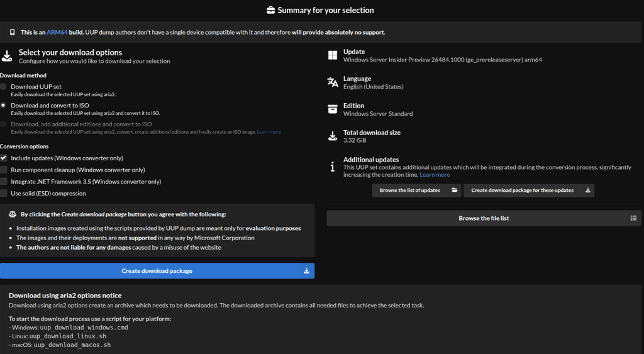Open the ARM64 link in the notice

tap(57, 32)
